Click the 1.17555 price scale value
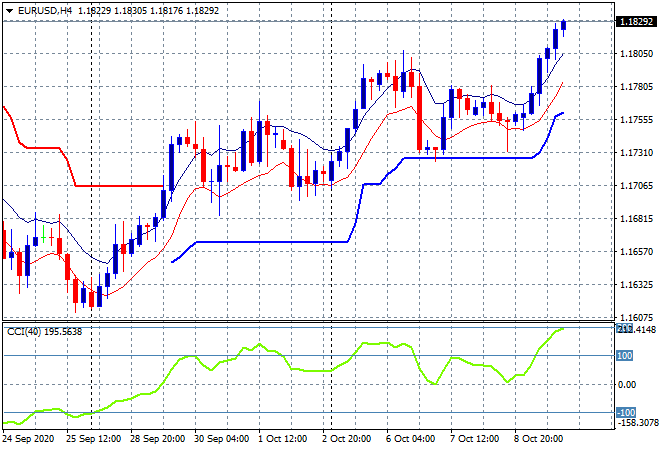 636,120
